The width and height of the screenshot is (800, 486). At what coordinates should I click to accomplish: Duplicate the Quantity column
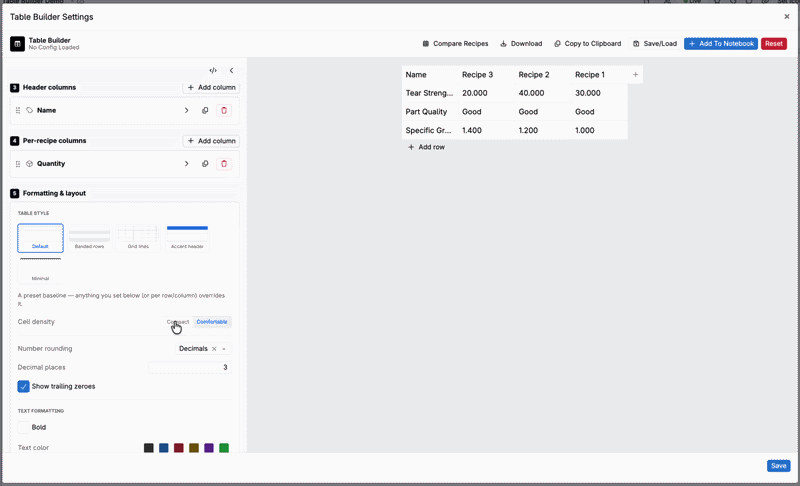(x=205, y=164)
